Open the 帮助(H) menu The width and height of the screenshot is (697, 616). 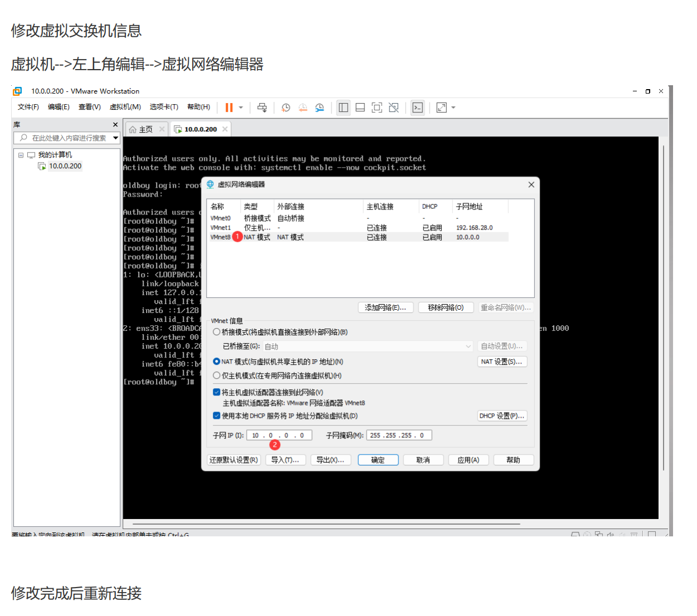tap(198, 107)
